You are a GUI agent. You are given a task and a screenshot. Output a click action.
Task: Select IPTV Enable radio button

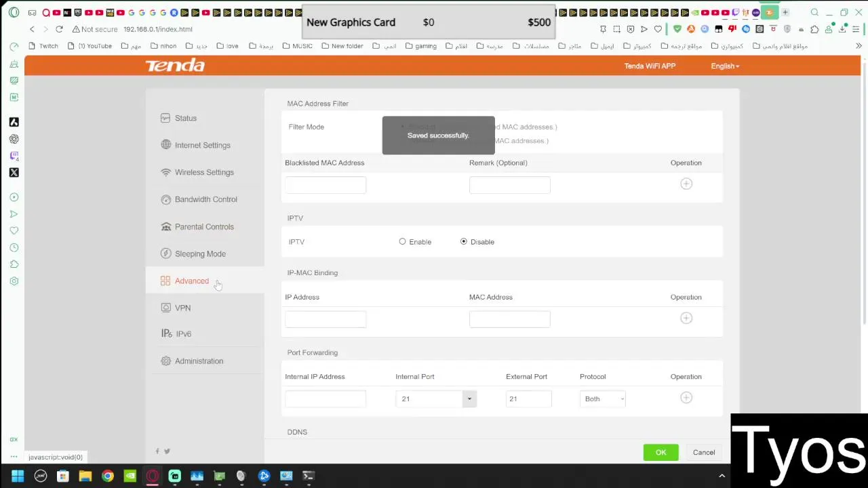pos(402,241)
